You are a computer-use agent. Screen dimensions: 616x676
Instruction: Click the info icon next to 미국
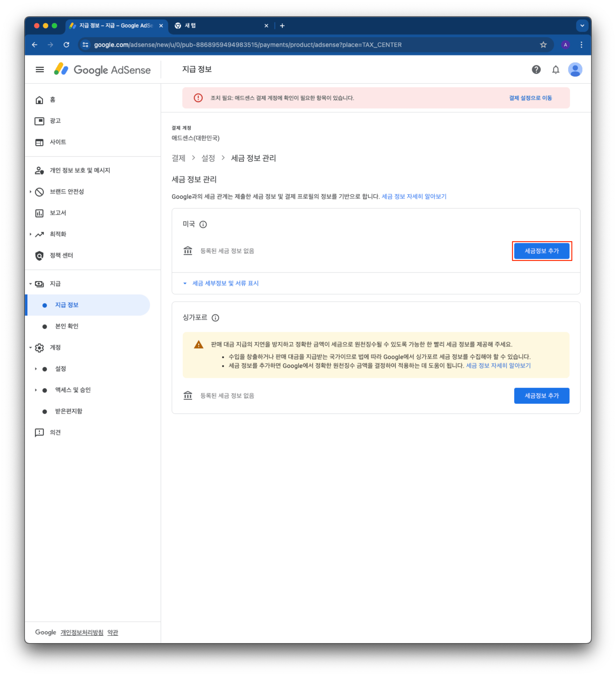coord(203,224)
